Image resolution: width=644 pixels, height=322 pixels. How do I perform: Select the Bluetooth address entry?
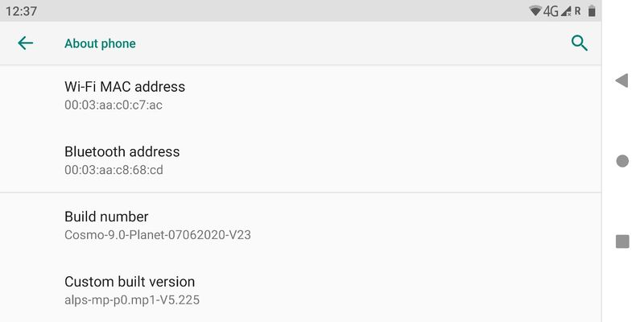click(122, 152)
